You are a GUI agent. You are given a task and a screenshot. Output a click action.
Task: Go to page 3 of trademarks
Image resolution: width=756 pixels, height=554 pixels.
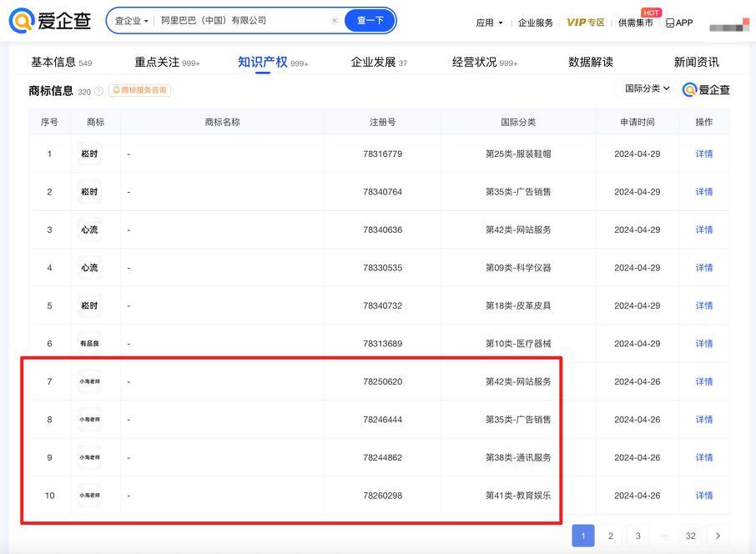coord(638,536)
